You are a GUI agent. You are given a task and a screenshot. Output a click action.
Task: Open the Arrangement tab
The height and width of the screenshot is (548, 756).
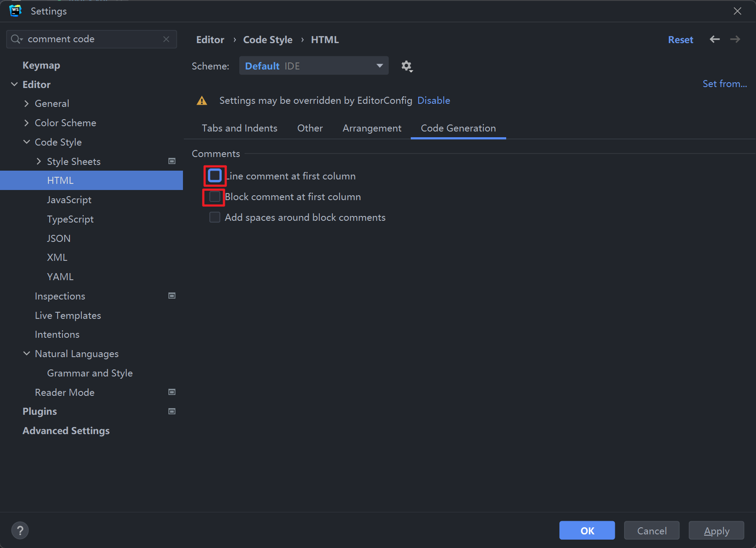[x=372, y=128]
